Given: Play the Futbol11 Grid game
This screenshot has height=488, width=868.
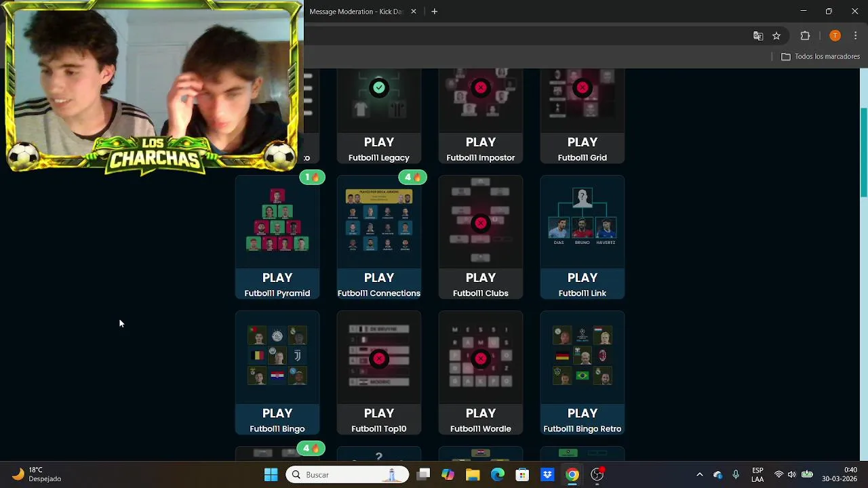Looking at the screenshot, I should point(583,116).
